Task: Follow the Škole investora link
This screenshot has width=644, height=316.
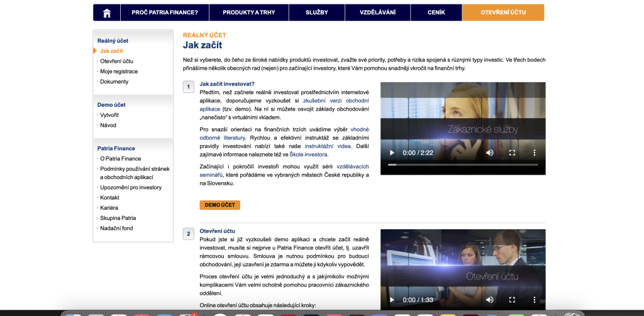Action: [x=308, y=155]
